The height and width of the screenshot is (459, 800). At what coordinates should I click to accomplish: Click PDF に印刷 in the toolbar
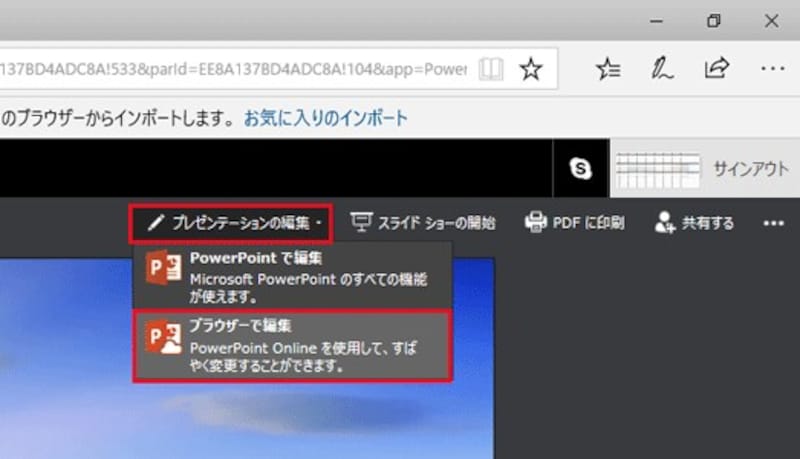point(575,223)
